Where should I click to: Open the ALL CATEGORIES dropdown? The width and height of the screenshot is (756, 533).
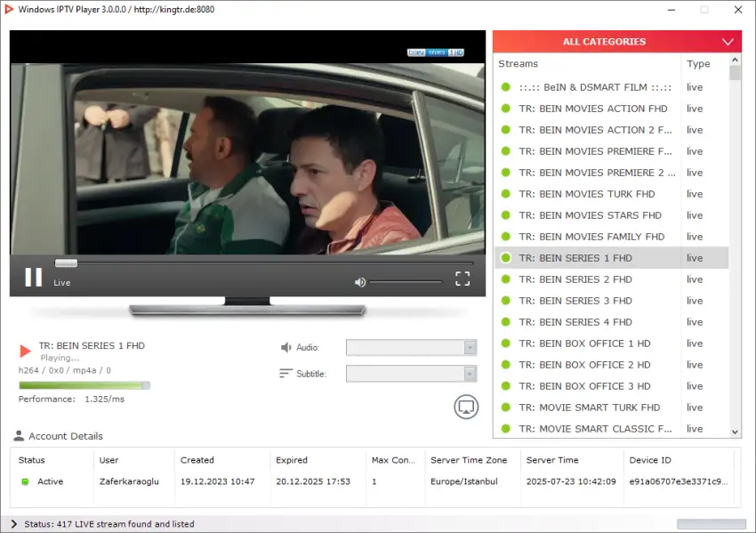coord(616,42)
